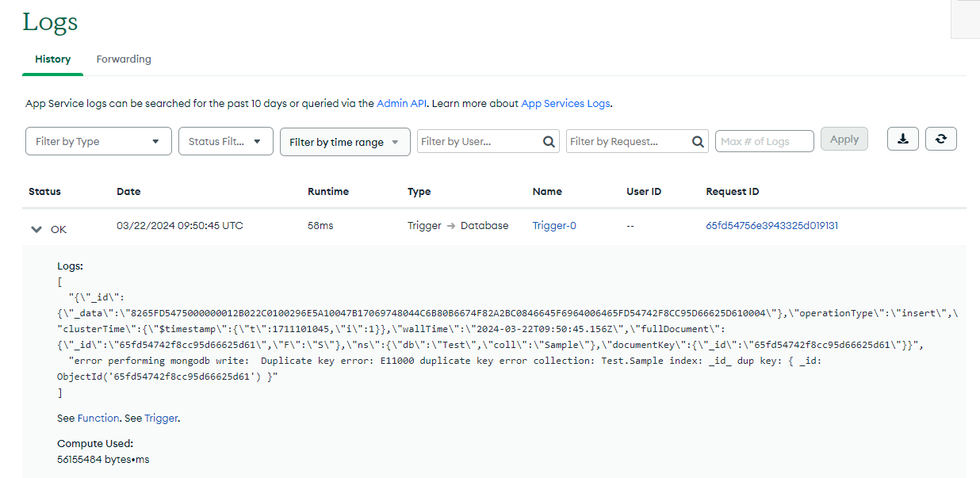Click into Filter by User input
Image resolution: width=980 pixels, height=478 pixels.
click(x=478, y=142)
